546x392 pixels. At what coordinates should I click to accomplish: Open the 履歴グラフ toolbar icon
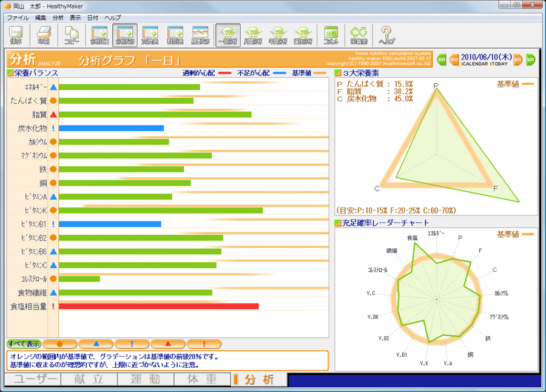200,35
